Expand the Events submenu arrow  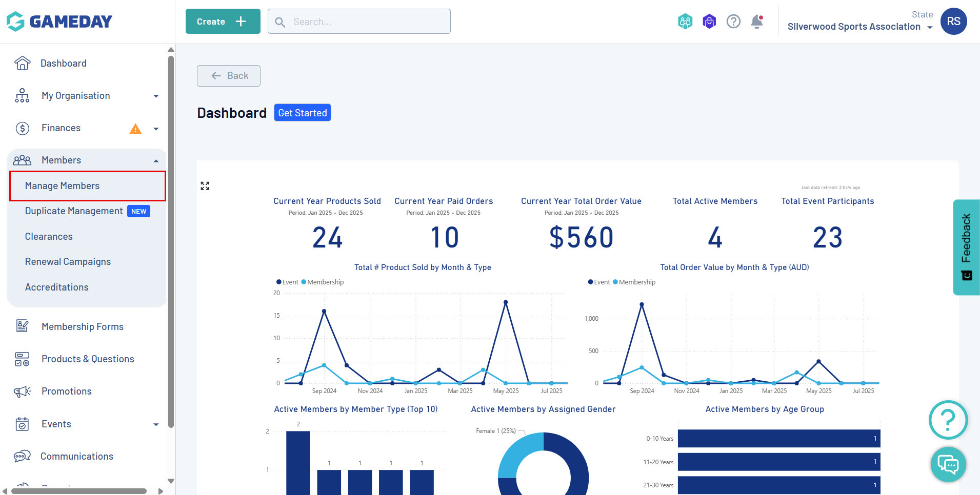[x=156, y=425]
